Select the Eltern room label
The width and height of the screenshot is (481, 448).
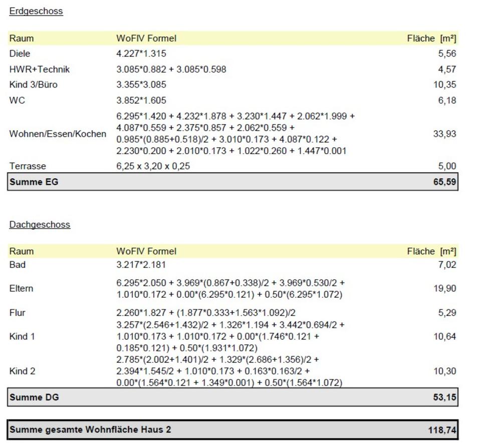tap(21, 288)
